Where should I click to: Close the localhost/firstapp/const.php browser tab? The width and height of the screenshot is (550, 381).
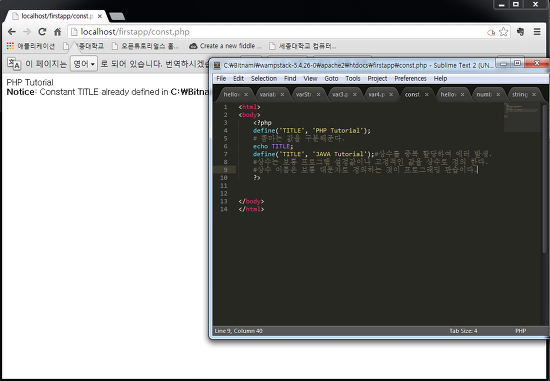pos(100,16)
